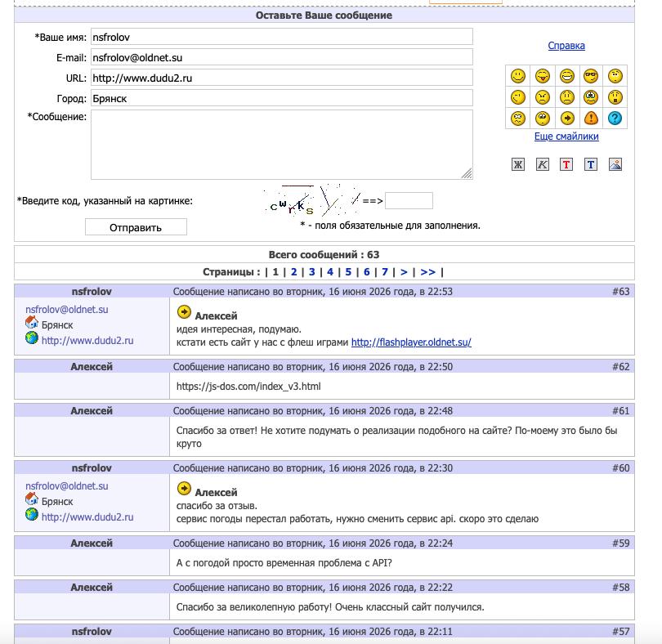Insert the sunglasses smiley
The width and height of the screenshot is (662, 644).
tap(591, 77)
